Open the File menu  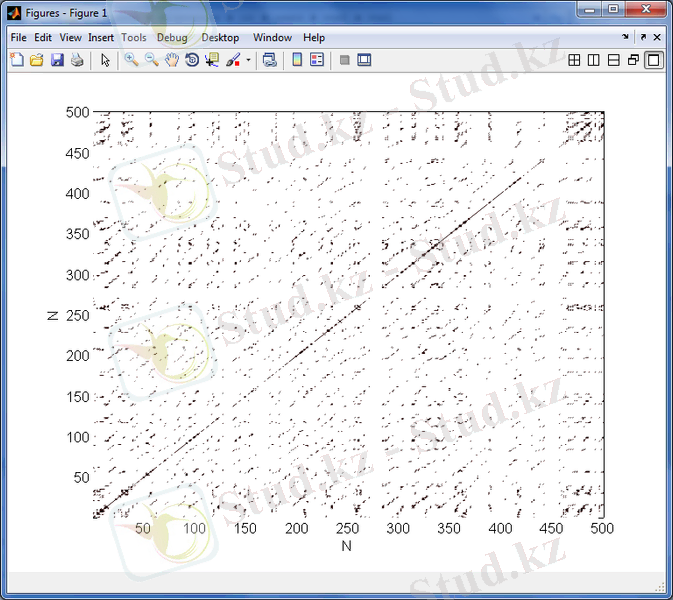[x=18, y=38]
